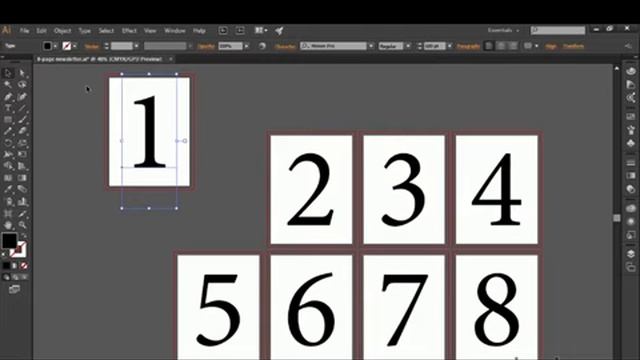
Task: Align paragraph text left
Action: tap(489, 46)
